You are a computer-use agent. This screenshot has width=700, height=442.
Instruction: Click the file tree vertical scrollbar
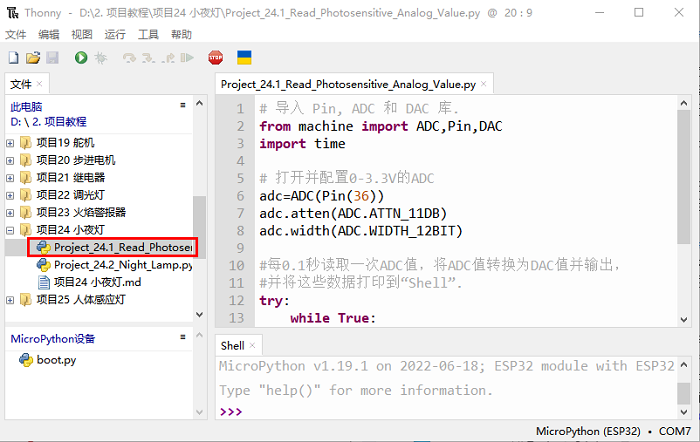[199, 220]
